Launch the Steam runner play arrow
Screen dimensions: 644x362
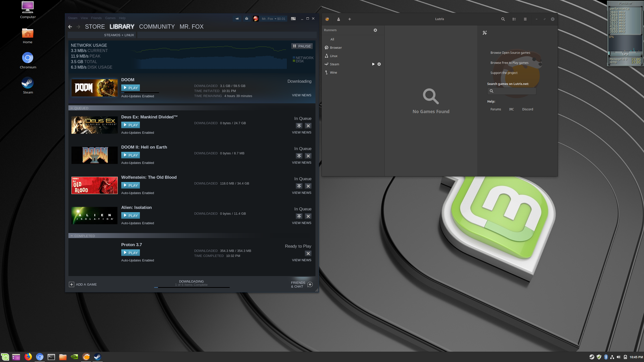tap(373, 64)
